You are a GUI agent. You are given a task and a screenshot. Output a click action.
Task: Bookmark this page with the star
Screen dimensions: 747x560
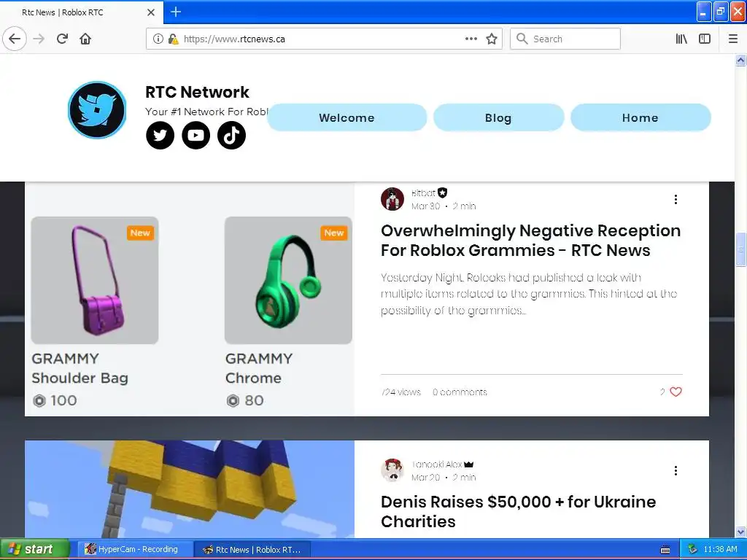point(492,39)
